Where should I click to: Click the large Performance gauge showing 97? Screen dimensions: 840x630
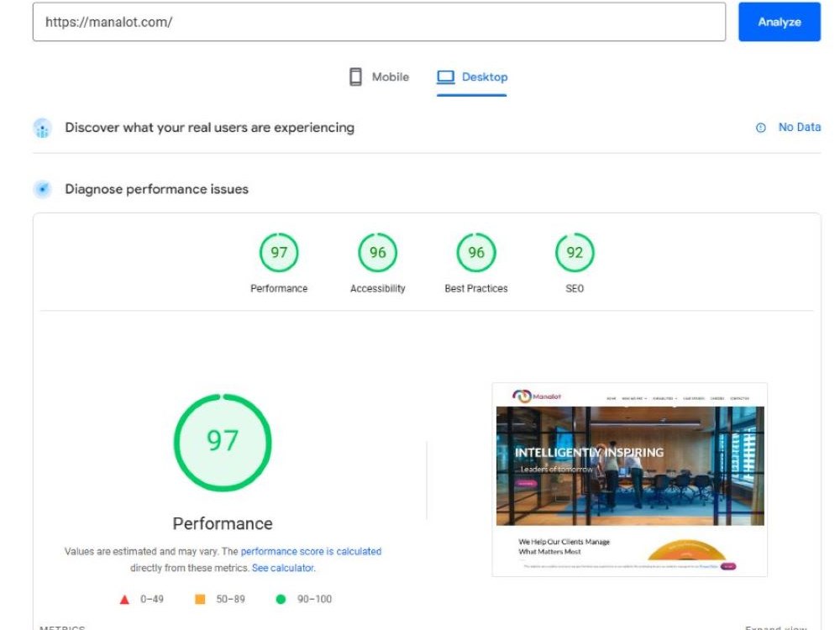click(x=223, y=443)
